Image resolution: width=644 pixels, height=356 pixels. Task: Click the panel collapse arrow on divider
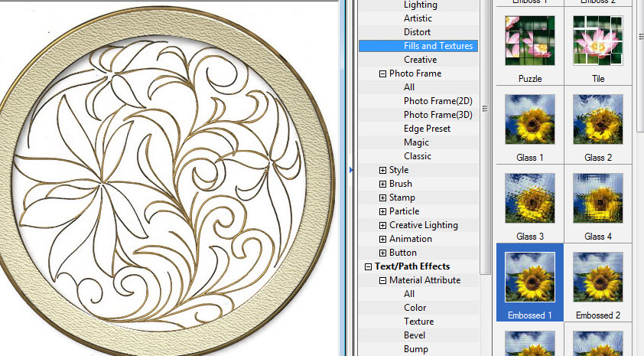(351, 170)
